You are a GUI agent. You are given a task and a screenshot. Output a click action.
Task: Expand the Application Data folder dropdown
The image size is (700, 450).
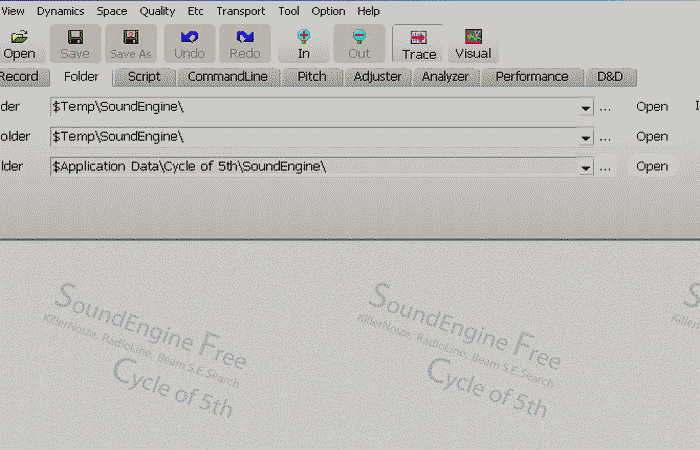586,168
